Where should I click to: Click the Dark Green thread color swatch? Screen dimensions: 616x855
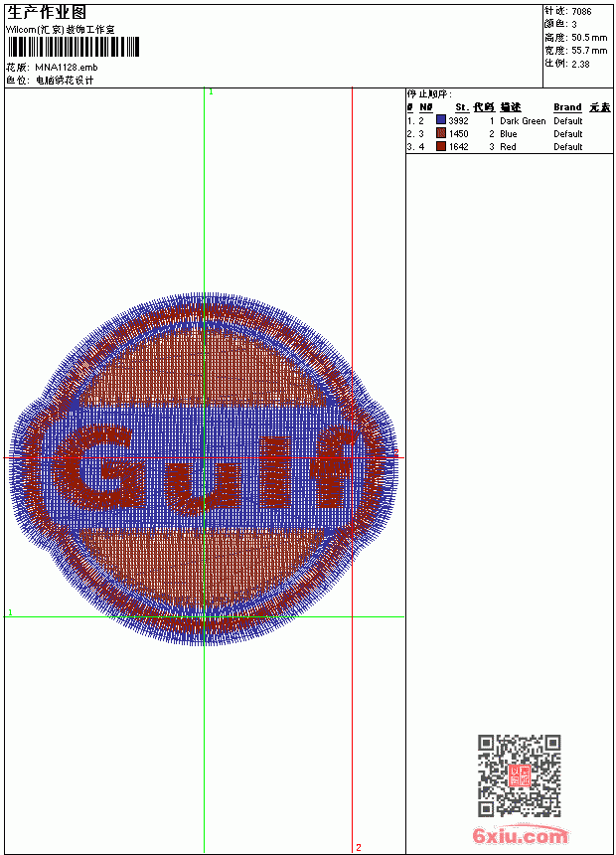pos(441,120)
